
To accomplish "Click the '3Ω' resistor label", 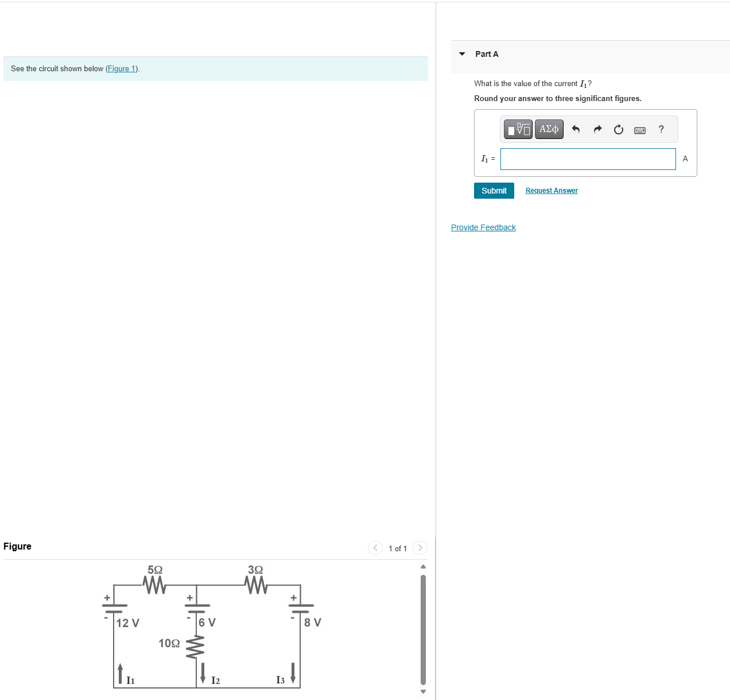I will coord(255,570).
